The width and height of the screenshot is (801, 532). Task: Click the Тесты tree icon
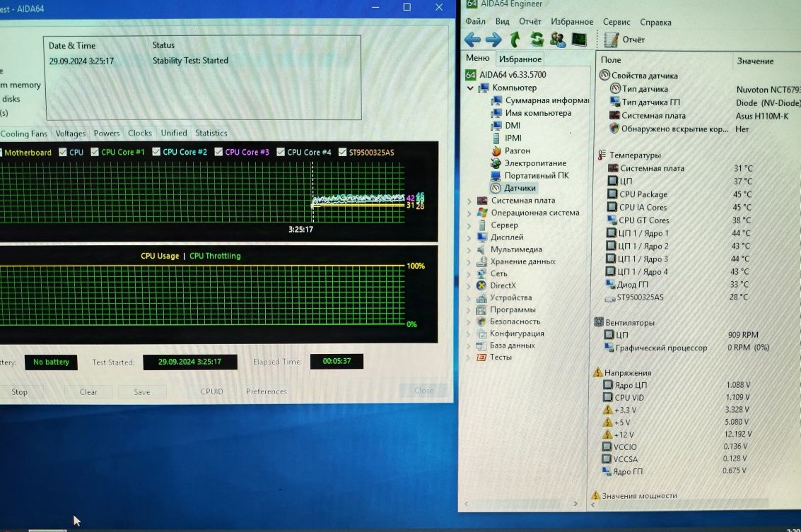coord(481,357)
